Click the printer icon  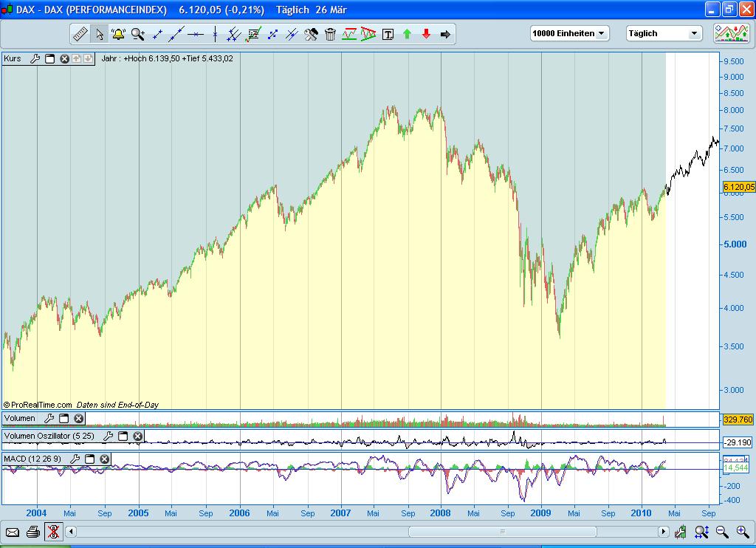coord(32,532)
